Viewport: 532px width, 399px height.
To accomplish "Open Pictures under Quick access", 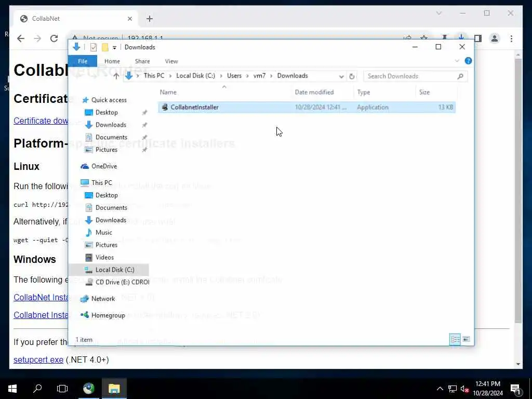I will [x=106, y=150].
